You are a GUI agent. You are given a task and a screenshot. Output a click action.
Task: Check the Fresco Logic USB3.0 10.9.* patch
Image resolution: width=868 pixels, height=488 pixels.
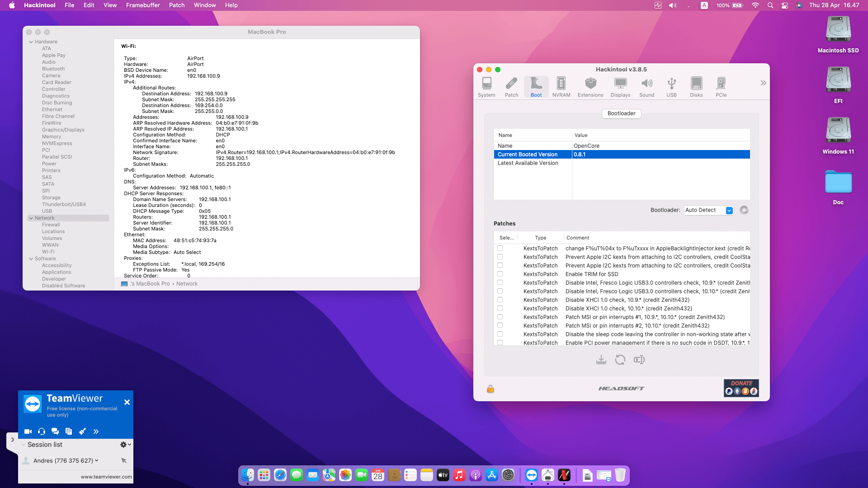tap(500, 282)
